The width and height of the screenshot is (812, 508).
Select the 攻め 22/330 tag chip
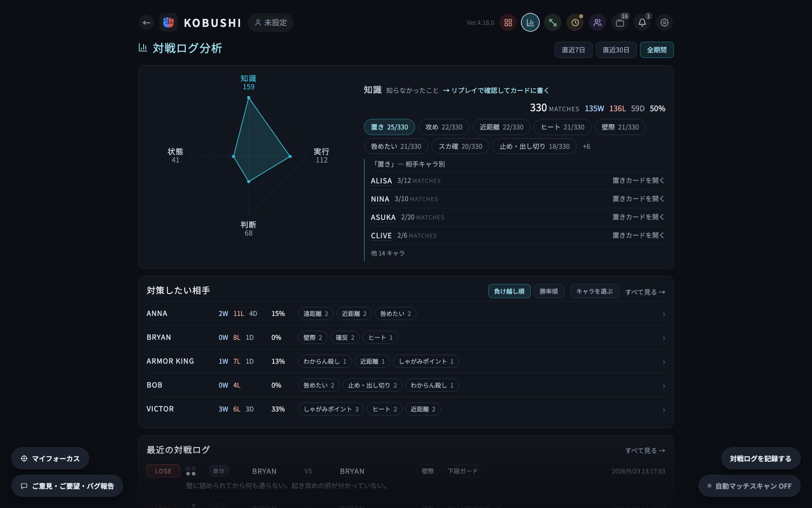pyautogui.click(x=444, y=127)
